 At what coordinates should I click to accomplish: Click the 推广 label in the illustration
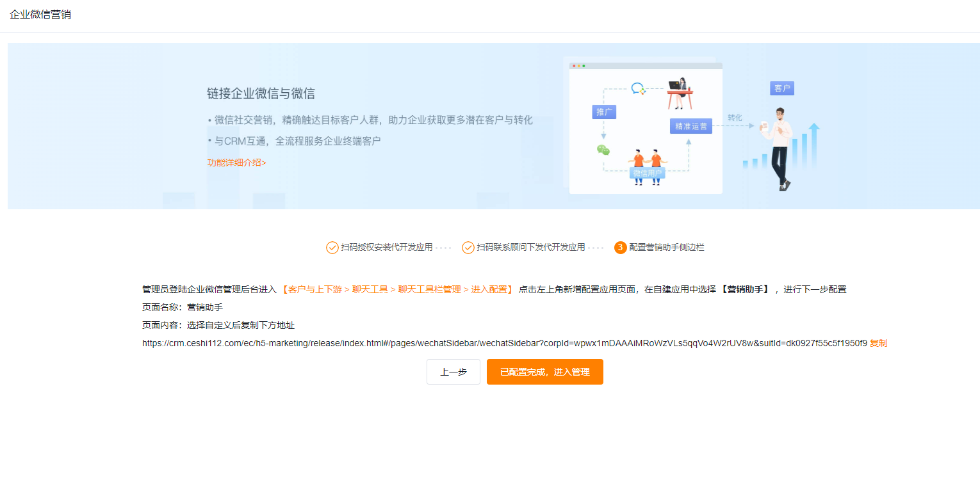tap(604, 112)
